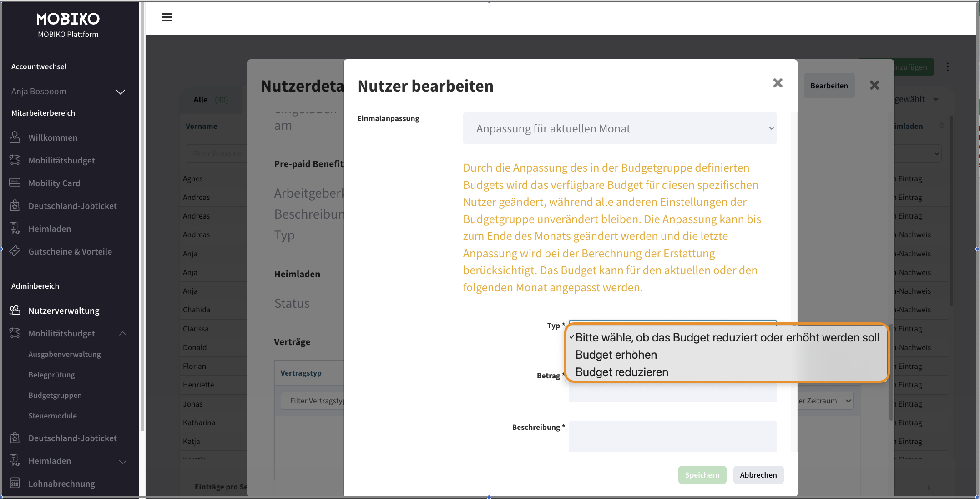
Task: Select the "Budget erhöhen" option
Action: point(616,355)
